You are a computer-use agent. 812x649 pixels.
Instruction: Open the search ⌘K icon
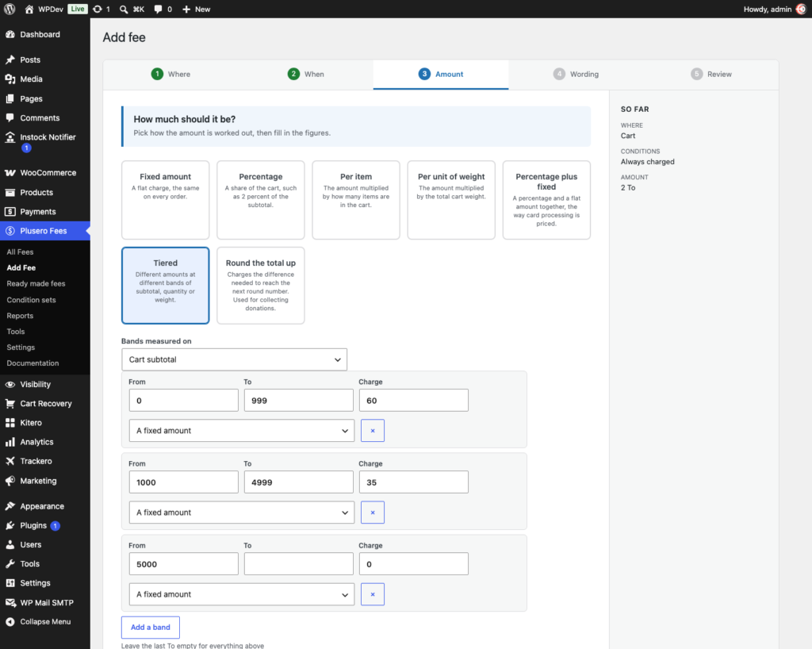pyautogui.click(x=123, y=9)
